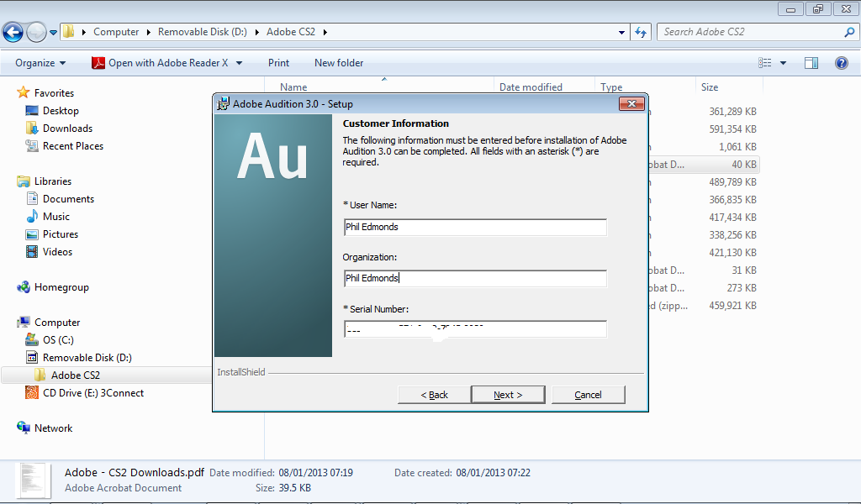Select the file row sized 489,789 KB
The height and width of the screenshot is (504, 861).
[x=732, y=182]
